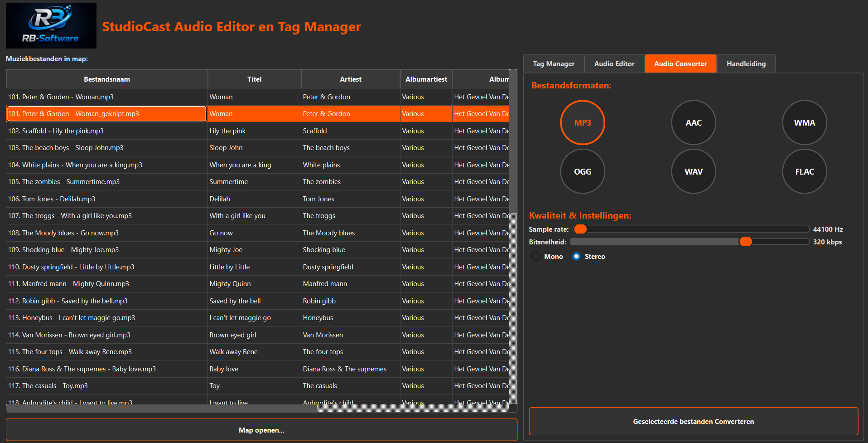Click Map openen button

coord(261,430)
